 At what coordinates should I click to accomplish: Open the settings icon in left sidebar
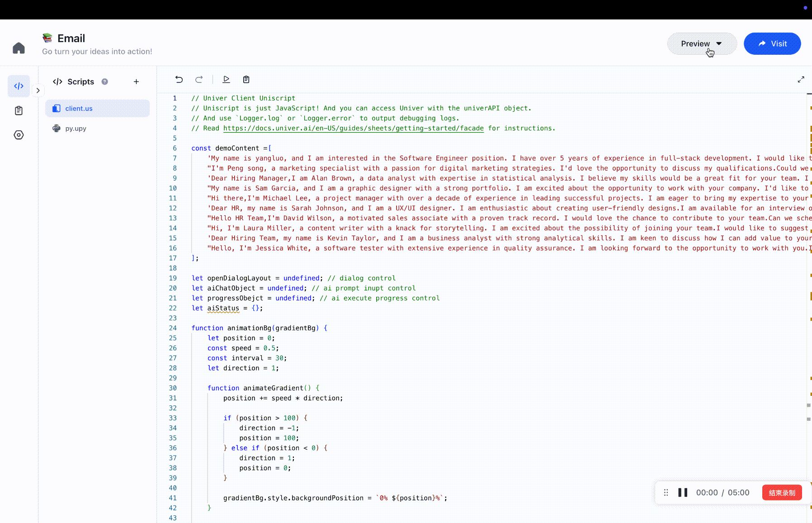[x=19, y=135]
